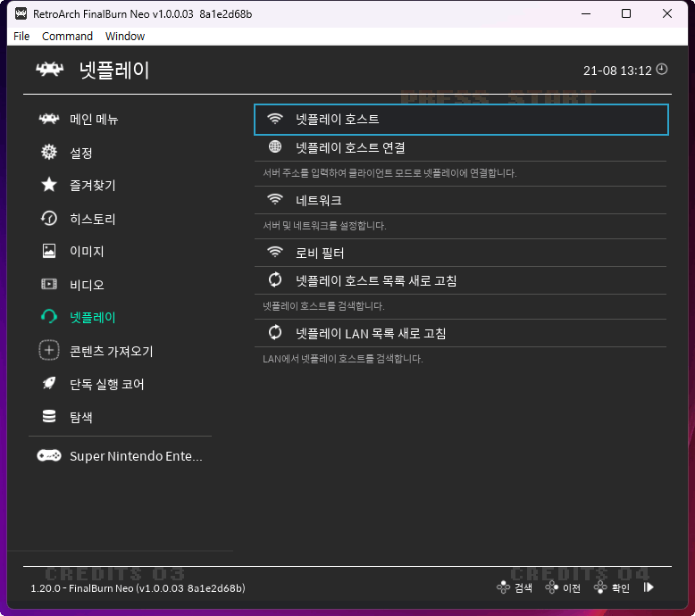Open 비디오 in the sidebar
The height and width of the screenshot is (616, 695).
click(x=87, y=285)
